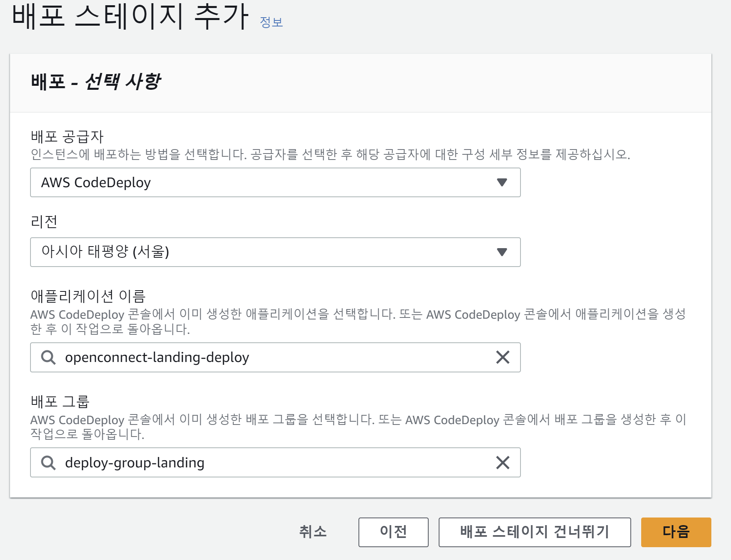731x560 pixels.
Task: Click the 배포 - 선택 사항 heading
Action: (96, 81)
